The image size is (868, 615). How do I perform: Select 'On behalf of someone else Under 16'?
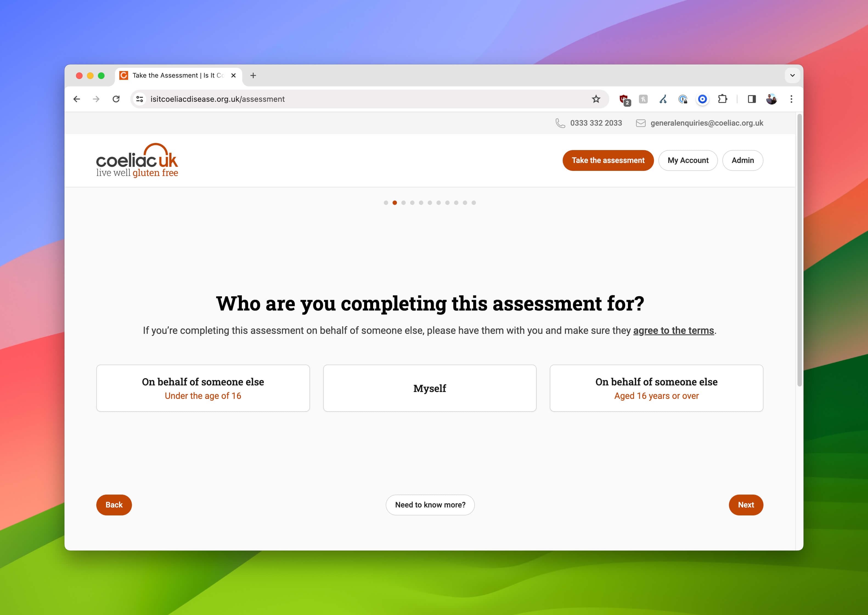[202, 388]
